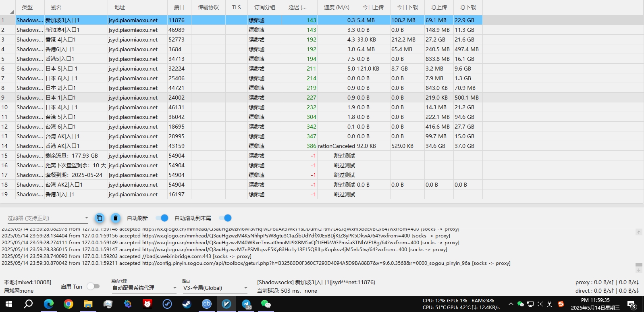This screenshot has height=312, width=644.
Task: Expand the log filter dropdown arrow
Action: click(x=86, y=218)
